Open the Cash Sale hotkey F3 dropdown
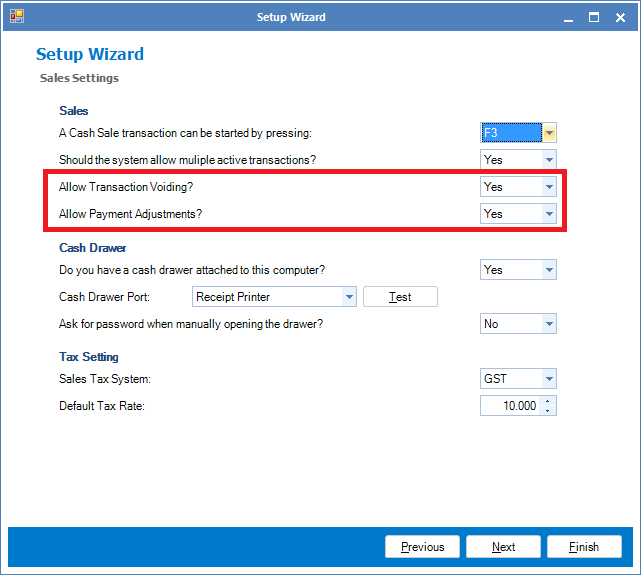641x575 pixels. coord(549,133)
